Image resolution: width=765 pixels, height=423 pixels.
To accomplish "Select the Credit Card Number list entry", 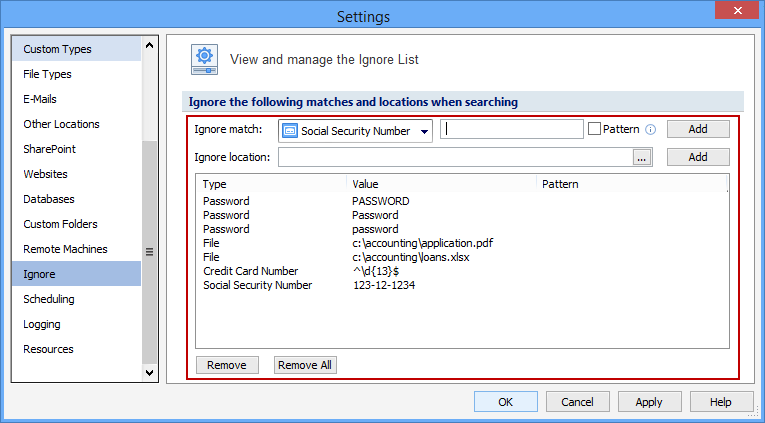I will coord(250,271).
